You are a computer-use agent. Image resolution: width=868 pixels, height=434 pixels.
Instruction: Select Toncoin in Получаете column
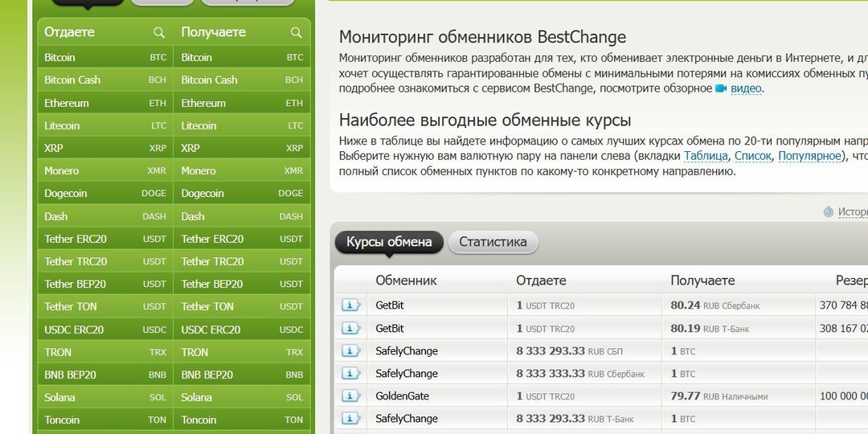tap(242, 420)
